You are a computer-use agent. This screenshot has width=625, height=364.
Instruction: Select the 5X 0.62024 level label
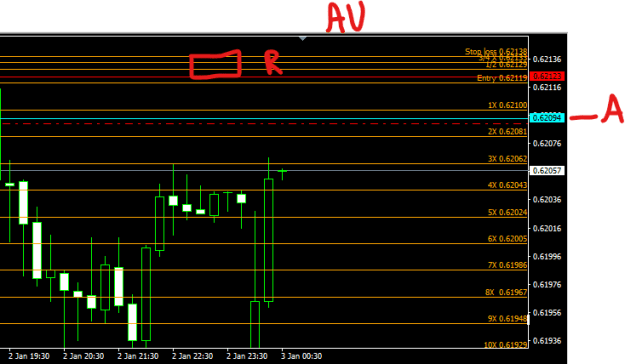(x=507, y=212)
